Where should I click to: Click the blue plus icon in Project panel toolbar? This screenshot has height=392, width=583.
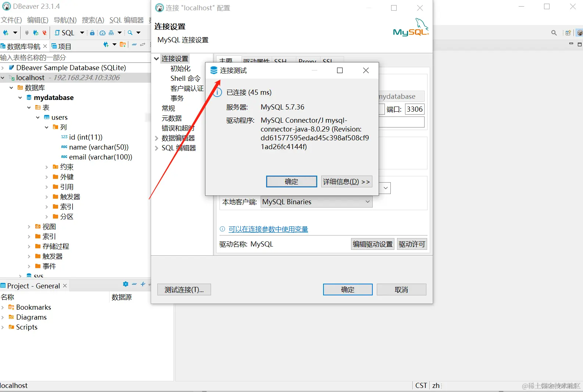click(x=143, y=284)
